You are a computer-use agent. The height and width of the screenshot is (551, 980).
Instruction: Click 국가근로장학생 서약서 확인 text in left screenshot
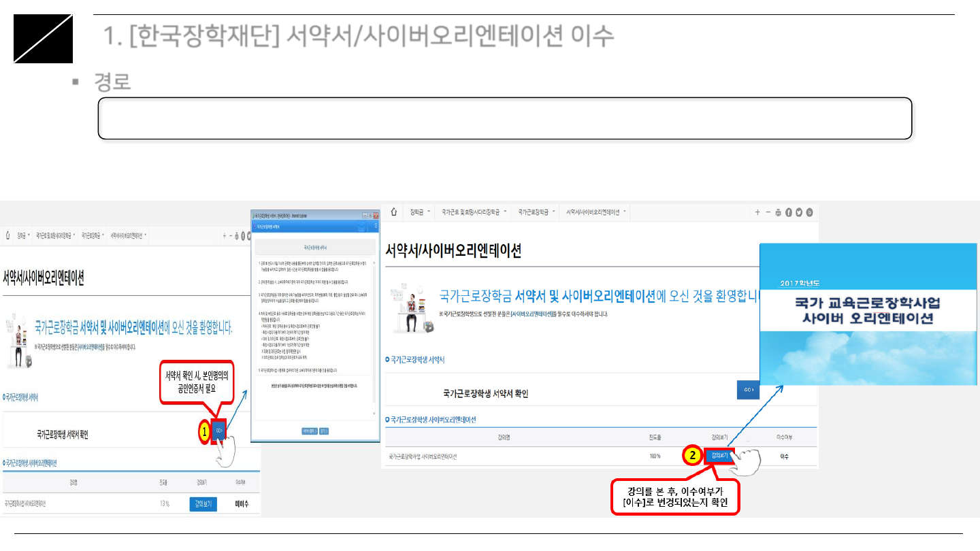coord(63,435)
